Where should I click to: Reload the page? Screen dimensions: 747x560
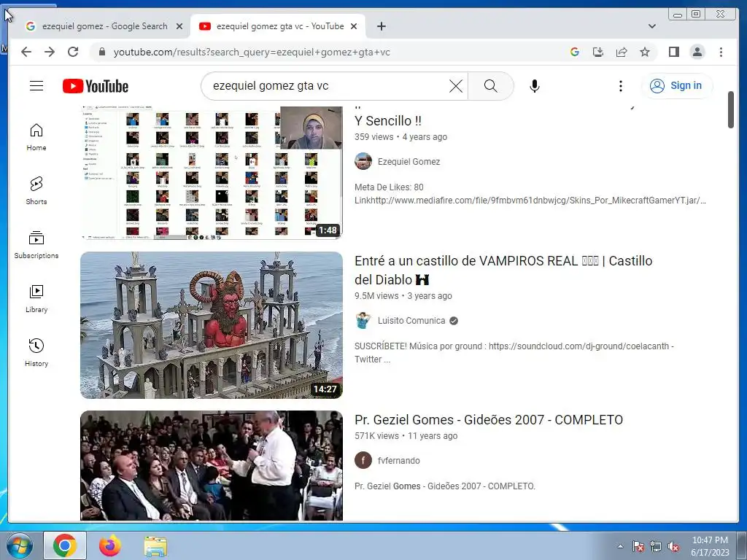pyautogui.click(x=73, y=52)
